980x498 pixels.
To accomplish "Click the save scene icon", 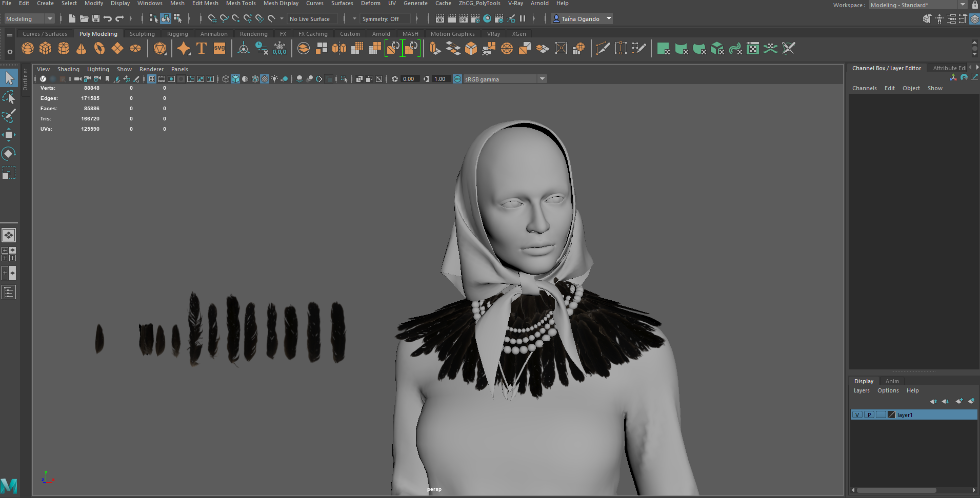I will pyautogui.click(x=96, y=19).
